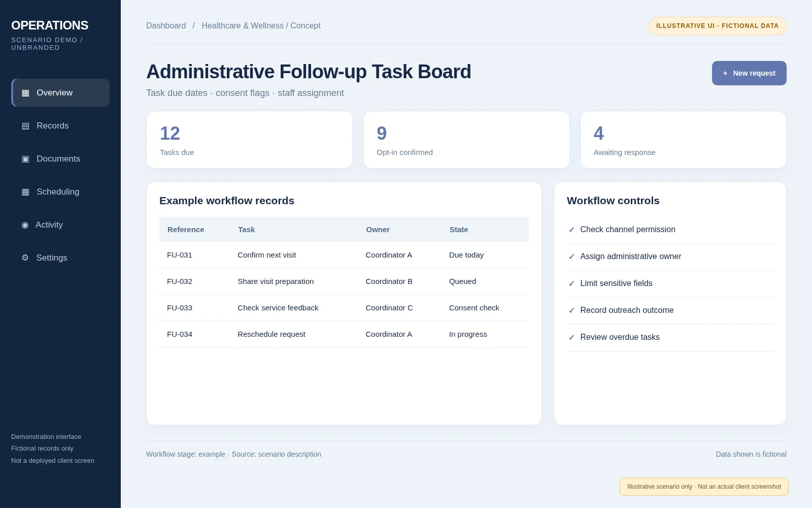Click the Records list icon

tap(25, 126)
